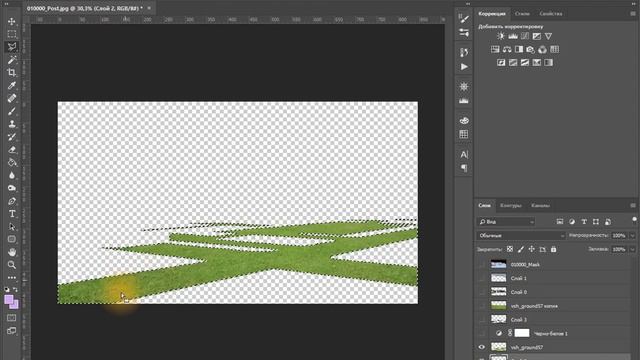Select the Hand tool

[11, 252]
